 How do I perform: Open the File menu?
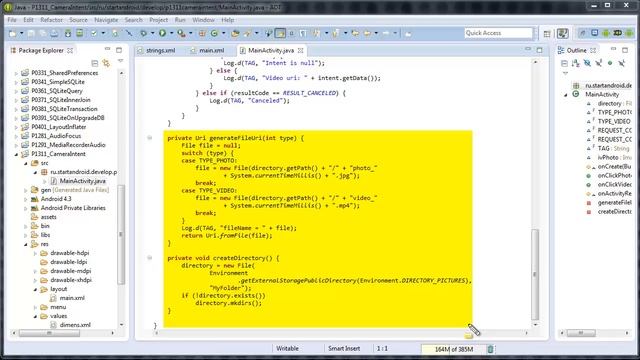tap(12, 20)
